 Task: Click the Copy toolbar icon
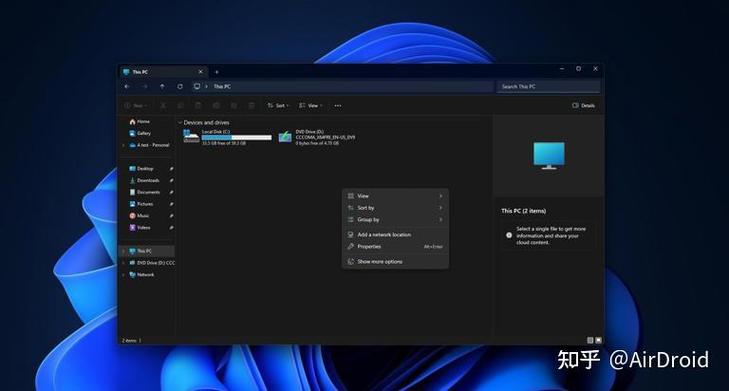(180, 106)
